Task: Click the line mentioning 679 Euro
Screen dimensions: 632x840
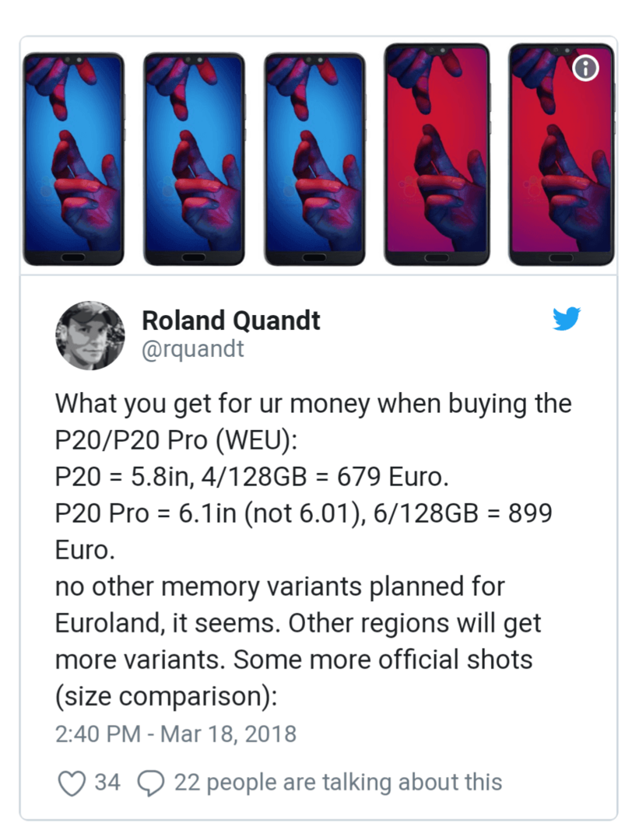Action: tap(251, 477)
